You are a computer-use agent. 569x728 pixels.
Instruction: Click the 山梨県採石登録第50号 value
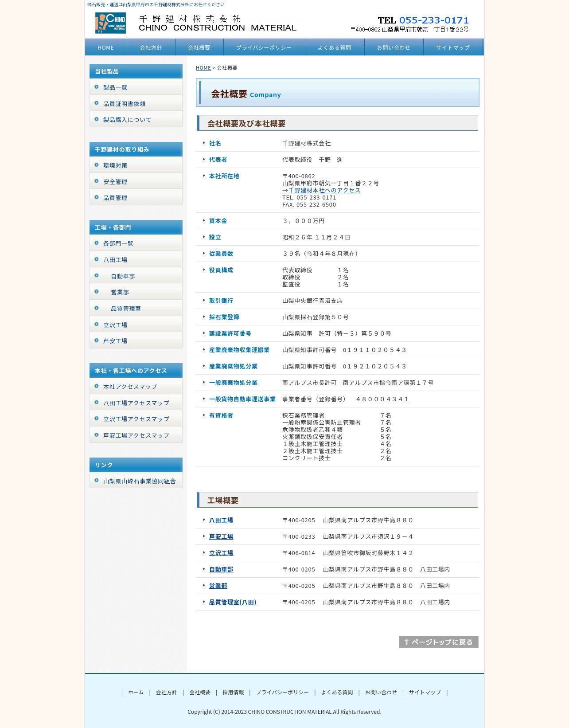316,317
